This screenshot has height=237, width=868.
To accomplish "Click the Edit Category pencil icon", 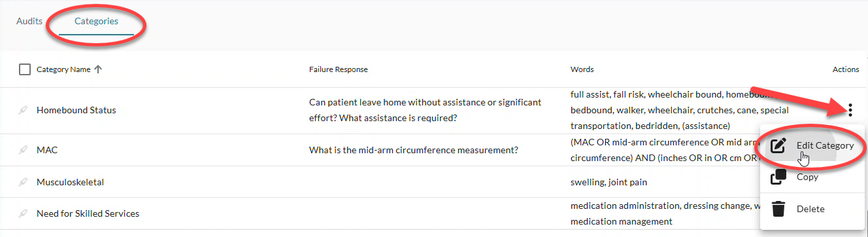I will coord(778,145).
